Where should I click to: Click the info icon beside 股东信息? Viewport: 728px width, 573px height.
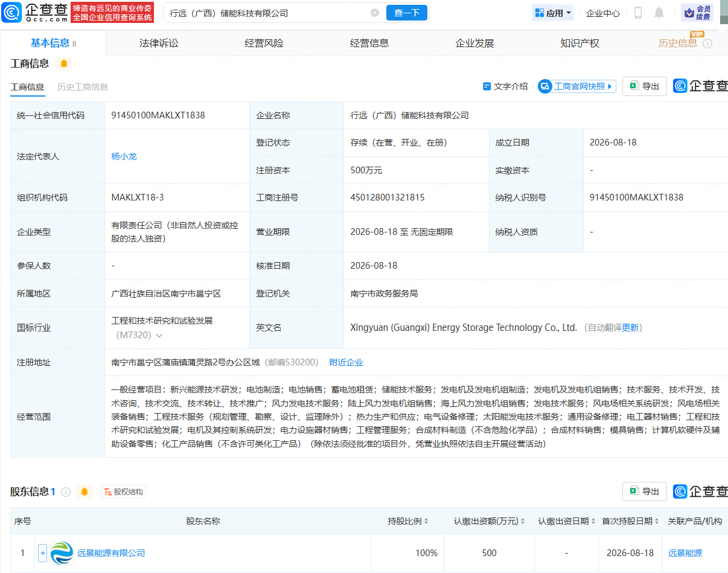pos(66,492)
